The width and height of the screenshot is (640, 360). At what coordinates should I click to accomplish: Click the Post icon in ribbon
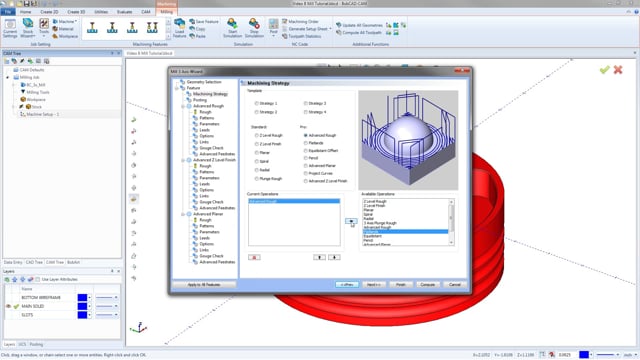tap(273, 27)
